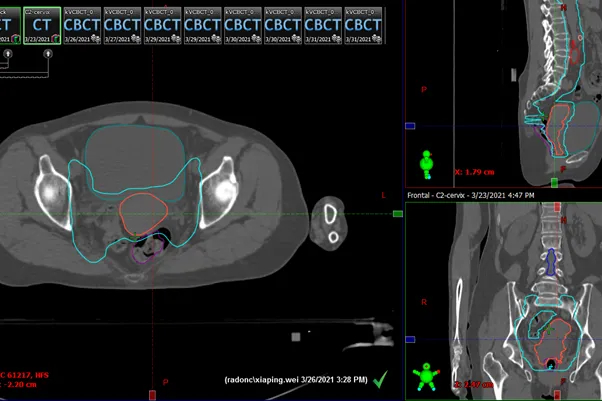Select the second CBCT thumbnail dated 3/30/2021
Viewport: 602px width, 401px height.
pos(283,25)
